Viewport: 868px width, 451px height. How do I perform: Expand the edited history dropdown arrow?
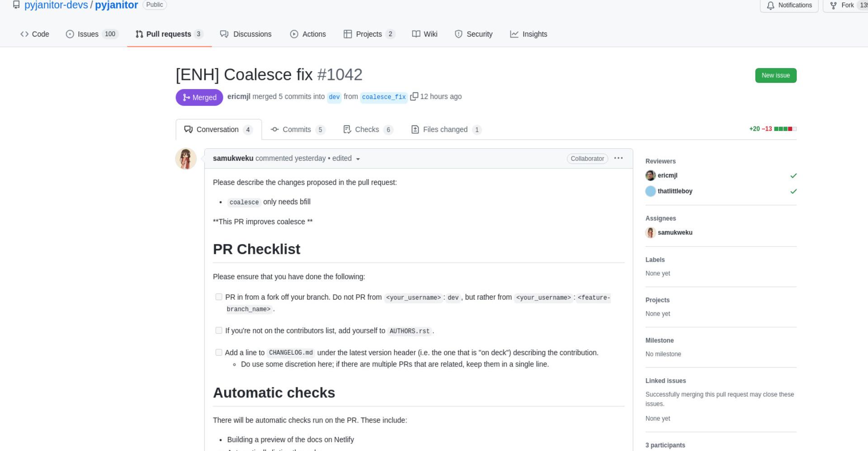click(358, 159)
